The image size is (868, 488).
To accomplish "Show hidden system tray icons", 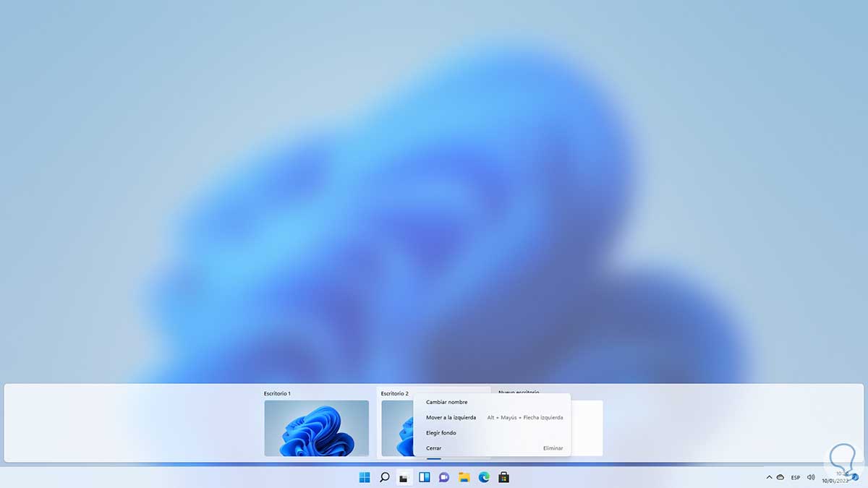I will pyautogui.click(x=769, y=477).
